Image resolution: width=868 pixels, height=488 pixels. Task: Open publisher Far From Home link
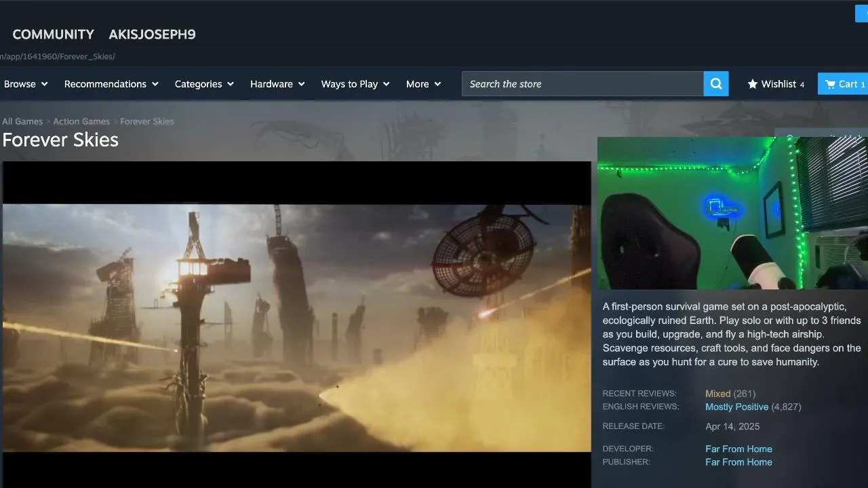click(739, 462)
